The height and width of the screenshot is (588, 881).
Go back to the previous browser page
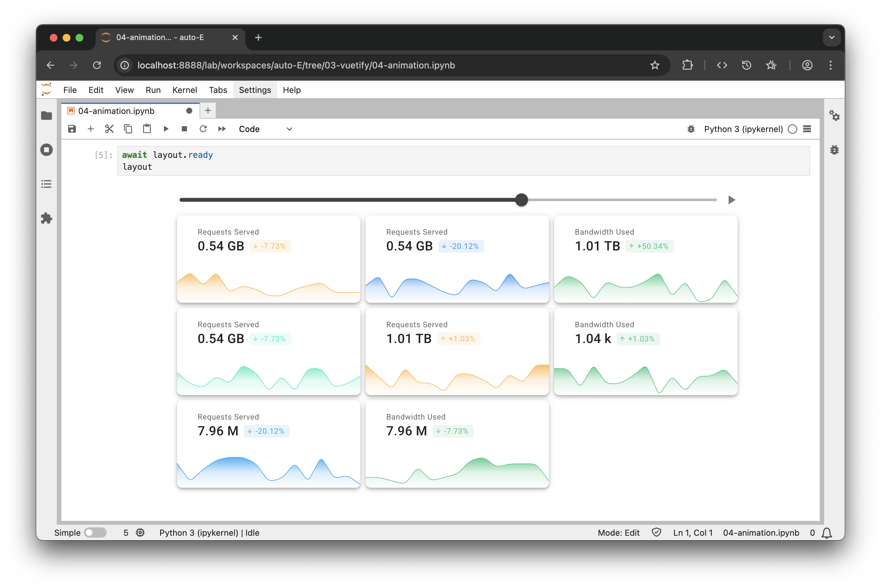51,65
